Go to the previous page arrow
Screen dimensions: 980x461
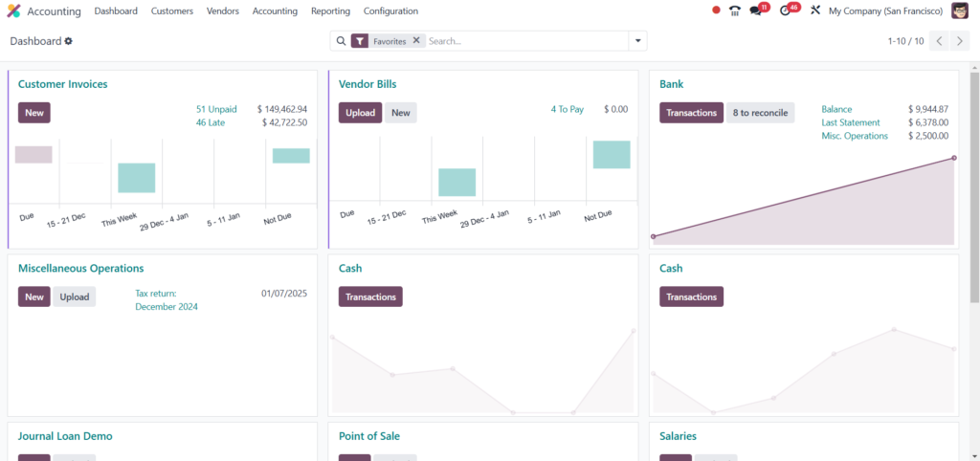click(939, 41)
